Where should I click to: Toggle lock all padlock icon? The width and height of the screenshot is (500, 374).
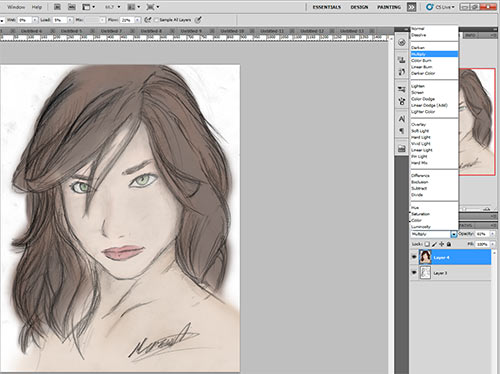[449, 244]
